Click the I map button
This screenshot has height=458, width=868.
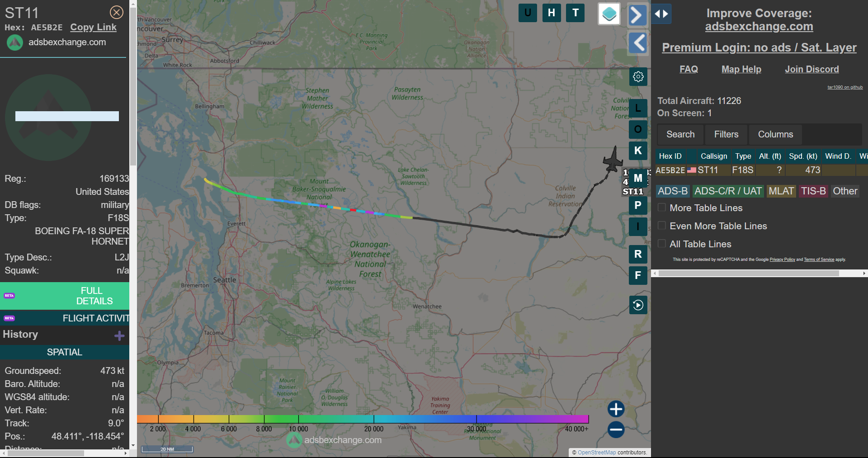[x=638, y=227]
